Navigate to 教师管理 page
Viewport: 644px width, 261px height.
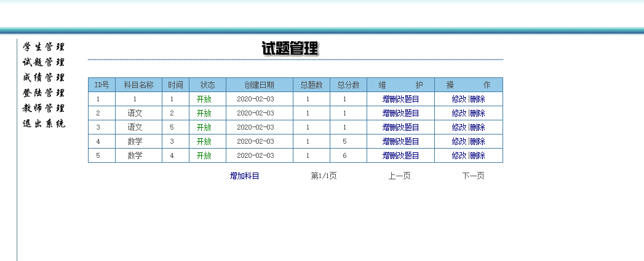[44, 109]
